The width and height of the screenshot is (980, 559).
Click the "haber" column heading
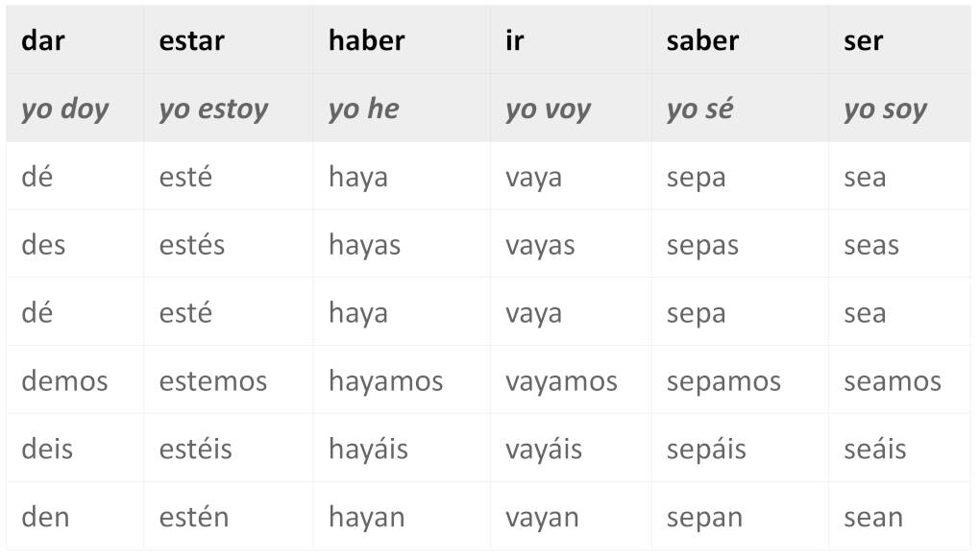click(366, 40)
